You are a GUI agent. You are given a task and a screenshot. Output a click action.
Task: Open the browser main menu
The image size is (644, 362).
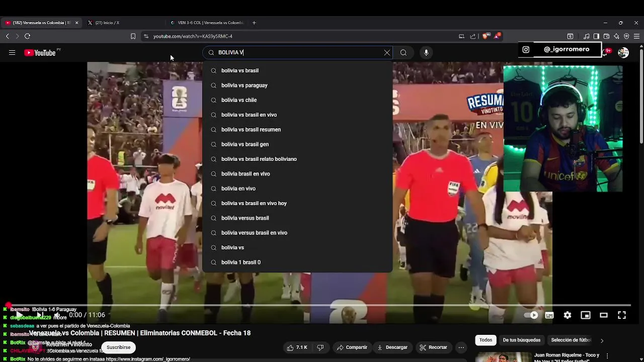click(x=636, y=36)
